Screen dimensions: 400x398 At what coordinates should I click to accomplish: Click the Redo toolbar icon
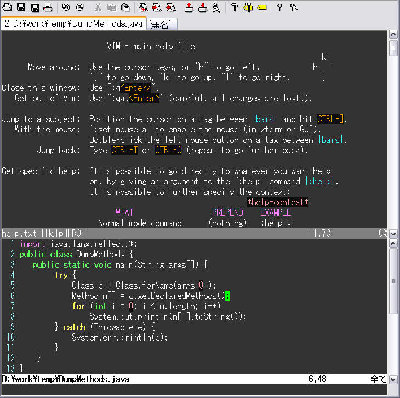tap(80, 7)
